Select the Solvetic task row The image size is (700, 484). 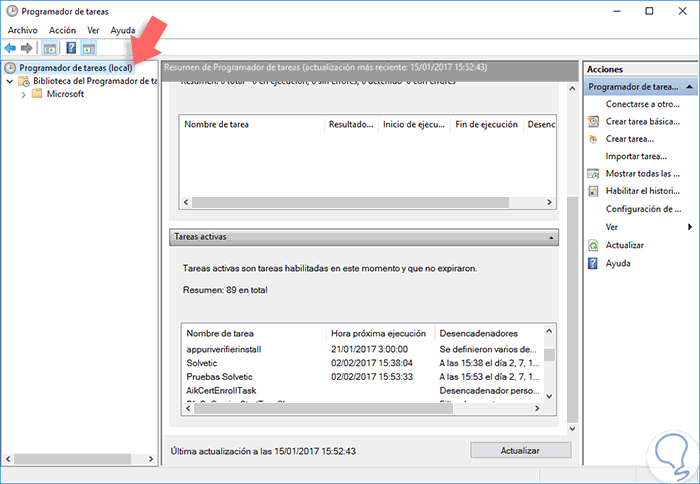(362, 363)
